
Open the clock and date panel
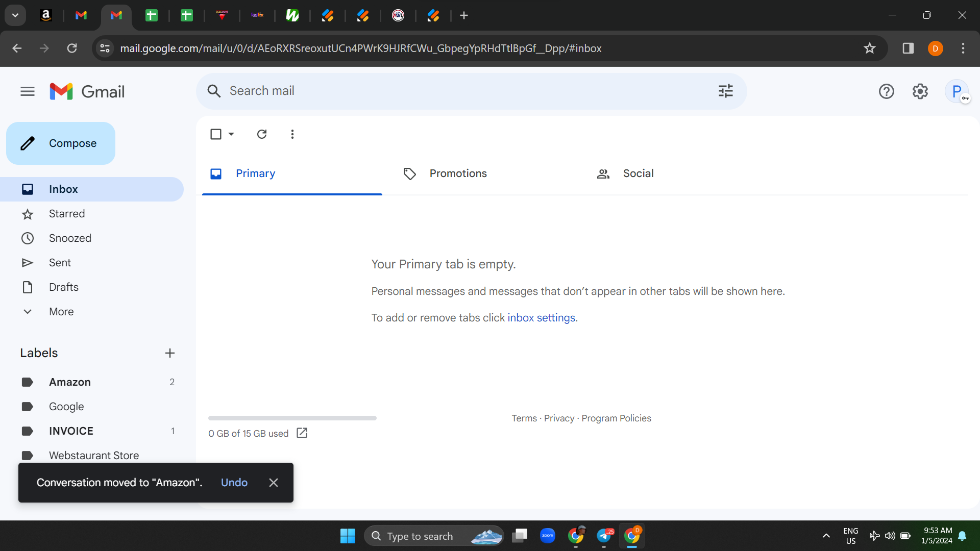(x=937, y=536)
